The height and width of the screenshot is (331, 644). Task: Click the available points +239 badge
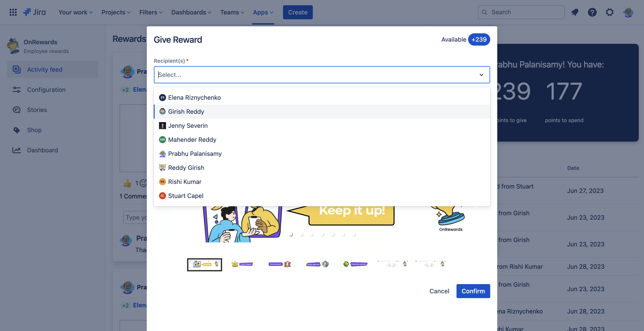pos(479,39)
